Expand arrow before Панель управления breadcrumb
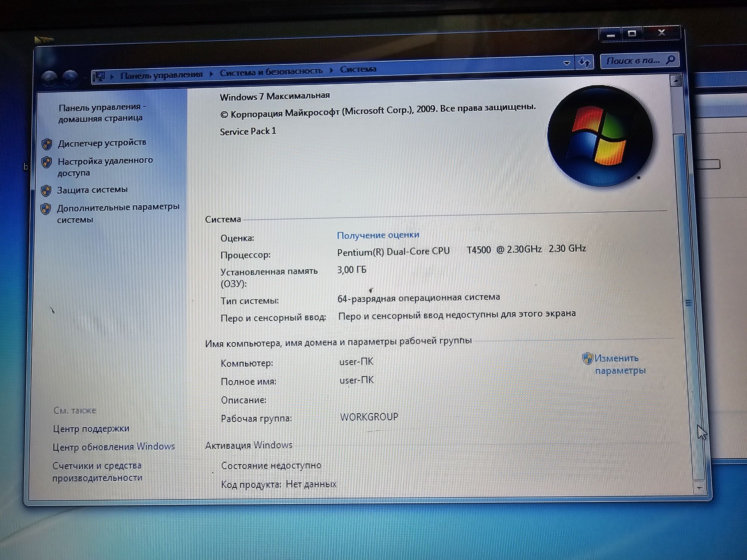The width and height of the screenshot is (747, 560). (x=112, y=77)
